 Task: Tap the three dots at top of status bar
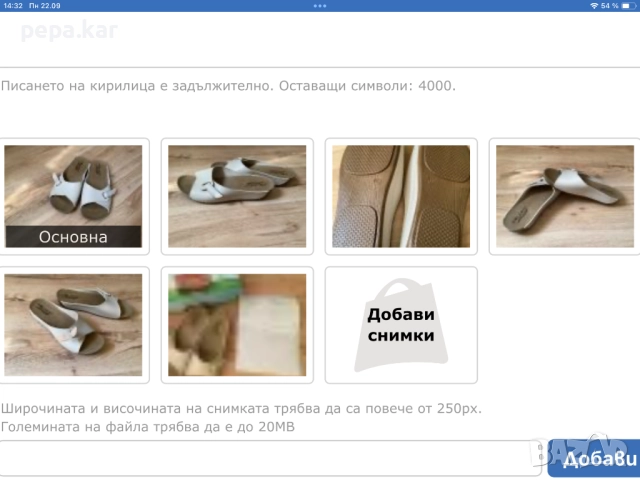click(x=320, y=6)
